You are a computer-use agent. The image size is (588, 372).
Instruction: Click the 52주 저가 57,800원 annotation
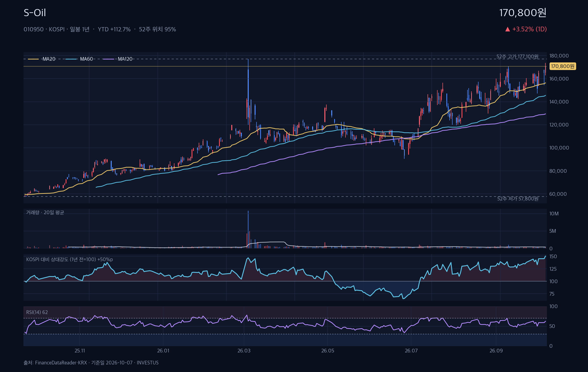(x=518, y=199)
